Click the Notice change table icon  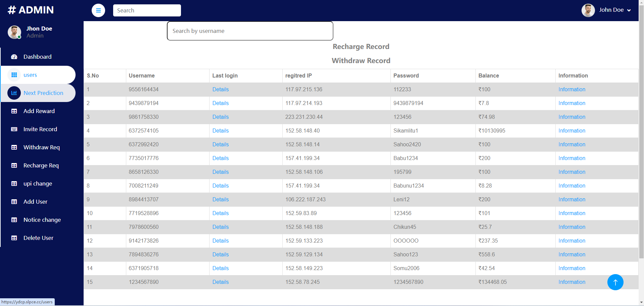point(14,220)
